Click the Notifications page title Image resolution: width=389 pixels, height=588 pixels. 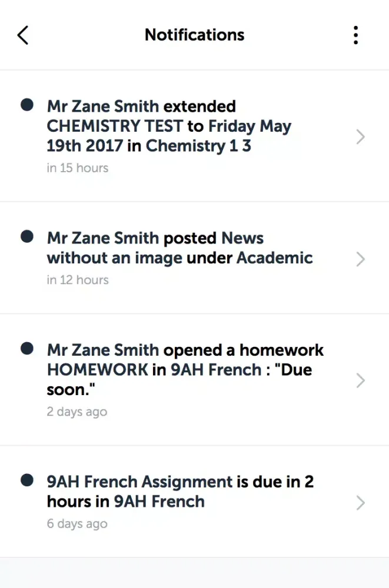pyautogui.click(x=194, y=35)
